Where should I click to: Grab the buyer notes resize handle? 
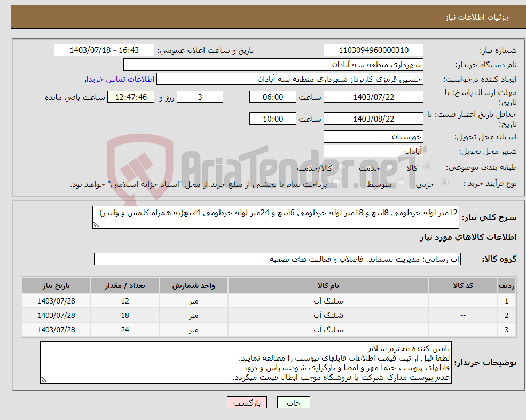(x=44, y=380)
